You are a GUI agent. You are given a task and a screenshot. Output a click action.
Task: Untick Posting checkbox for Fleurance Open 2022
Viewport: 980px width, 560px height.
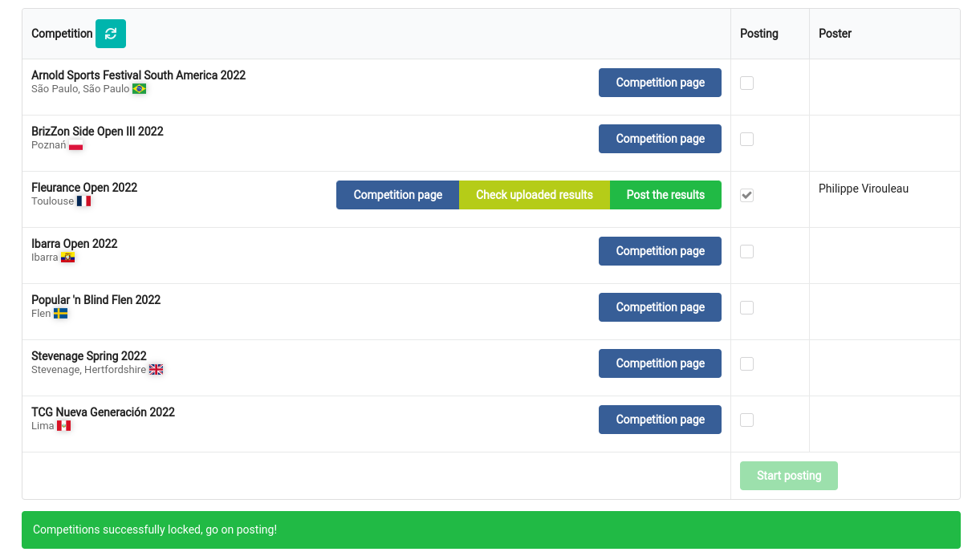click(746, 195)
